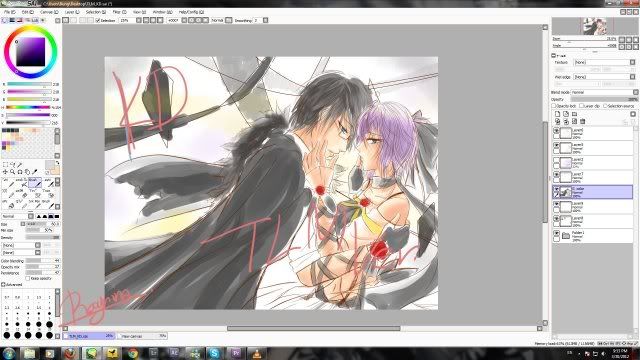Select the magic wand tool

tap(20, 164)
